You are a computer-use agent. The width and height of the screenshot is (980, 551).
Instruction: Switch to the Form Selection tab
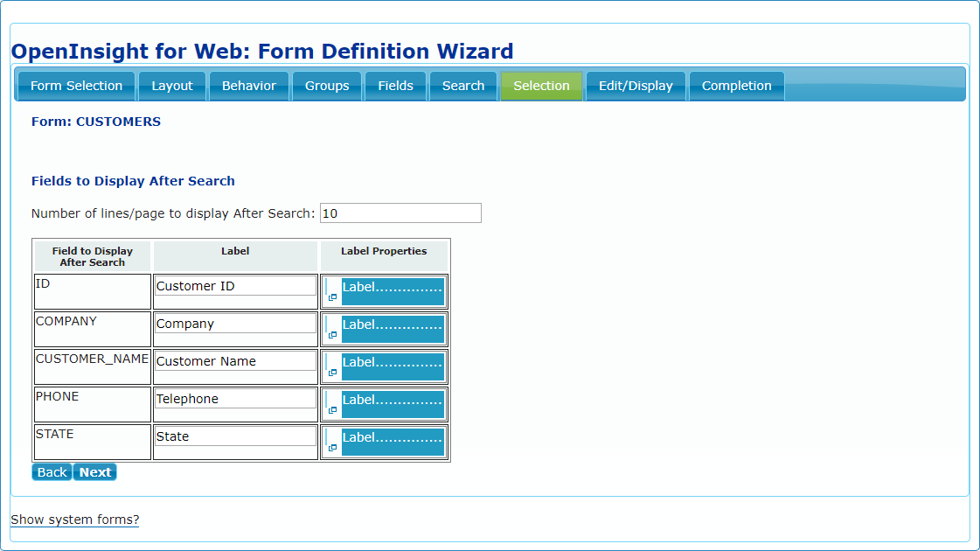76,86
